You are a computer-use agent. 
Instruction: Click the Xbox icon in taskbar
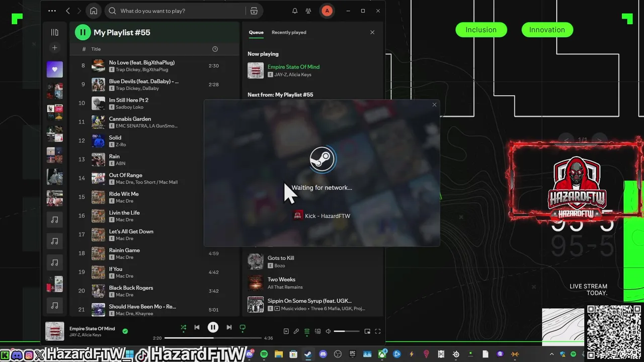click(x=382, y=354)
